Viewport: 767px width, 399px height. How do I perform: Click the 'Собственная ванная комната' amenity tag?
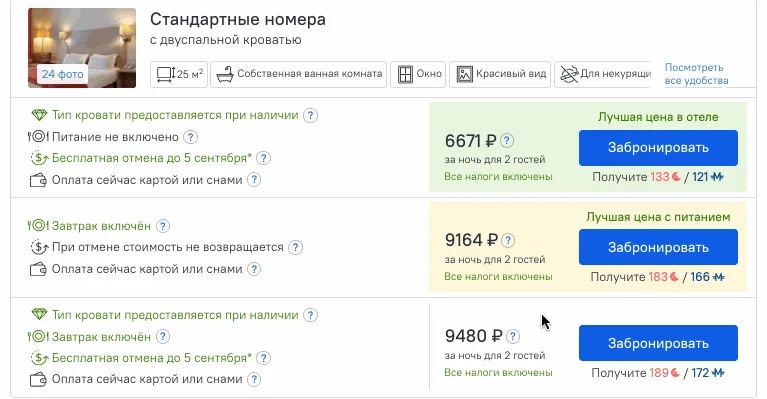click(298, 74)
